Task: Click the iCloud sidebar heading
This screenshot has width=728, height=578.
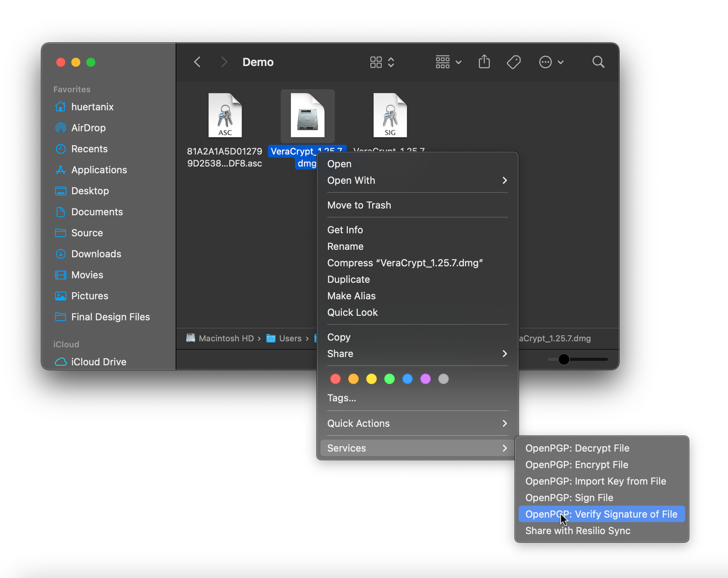Action: click(66, 344)
